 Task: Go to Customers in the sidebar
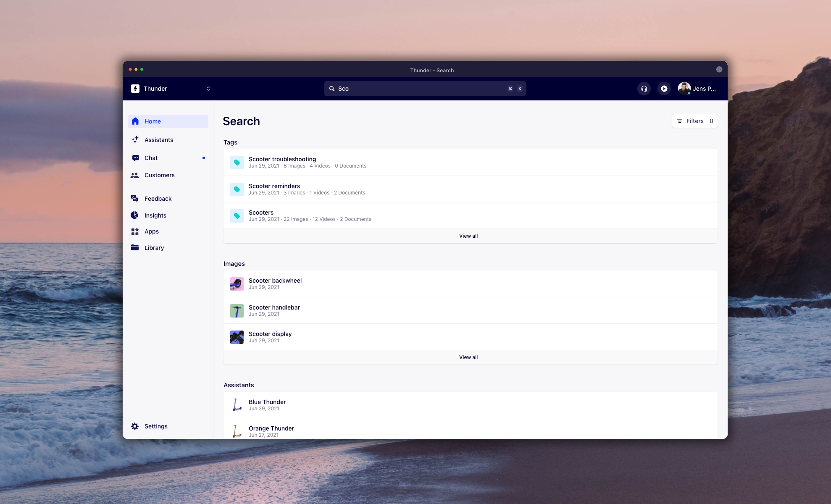(159, 175)
